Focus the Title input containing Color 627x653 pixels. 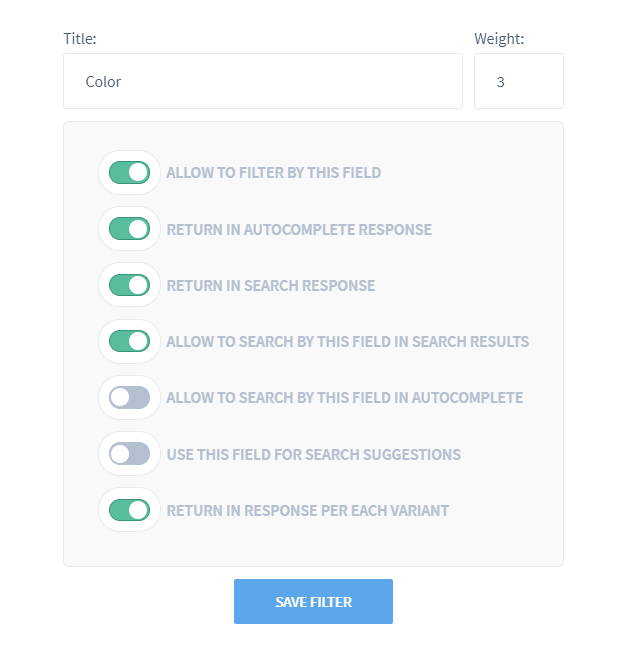pyautogui.click(x=263, y=81)
